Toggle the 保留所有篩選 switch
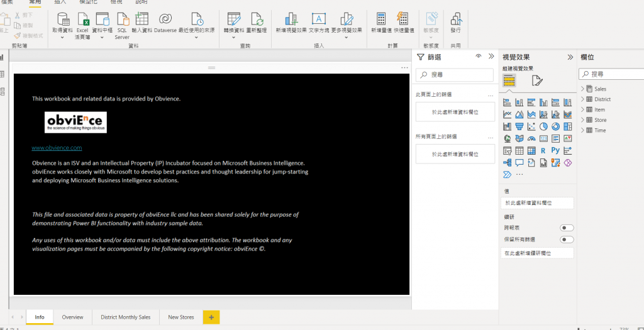Screen dimensions: 644x330 click(567, 239)
